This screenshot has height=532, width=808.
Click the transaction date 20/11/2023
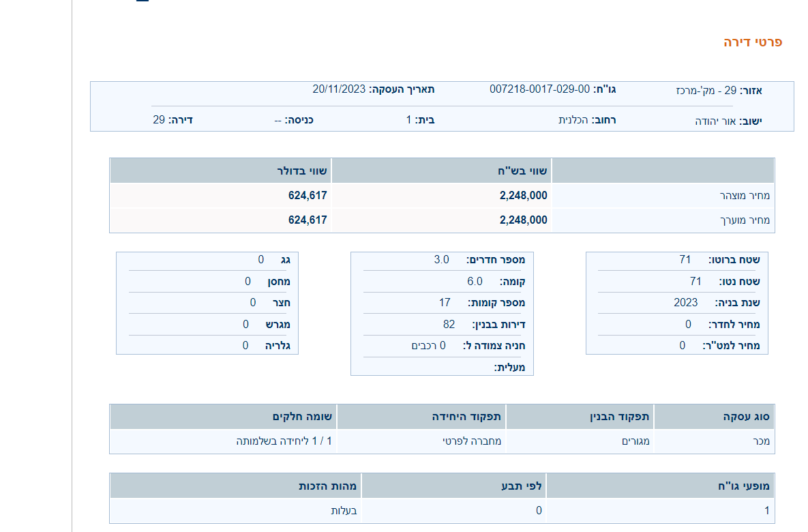(339, 89)
